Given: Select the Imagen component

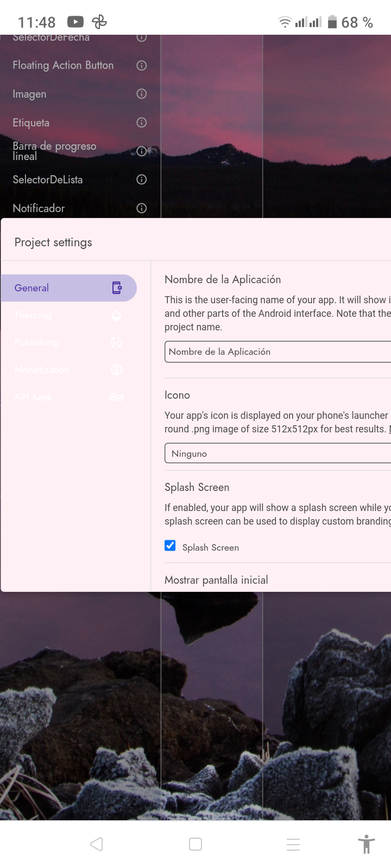Looking at the screenshot, I should [29, 94].
